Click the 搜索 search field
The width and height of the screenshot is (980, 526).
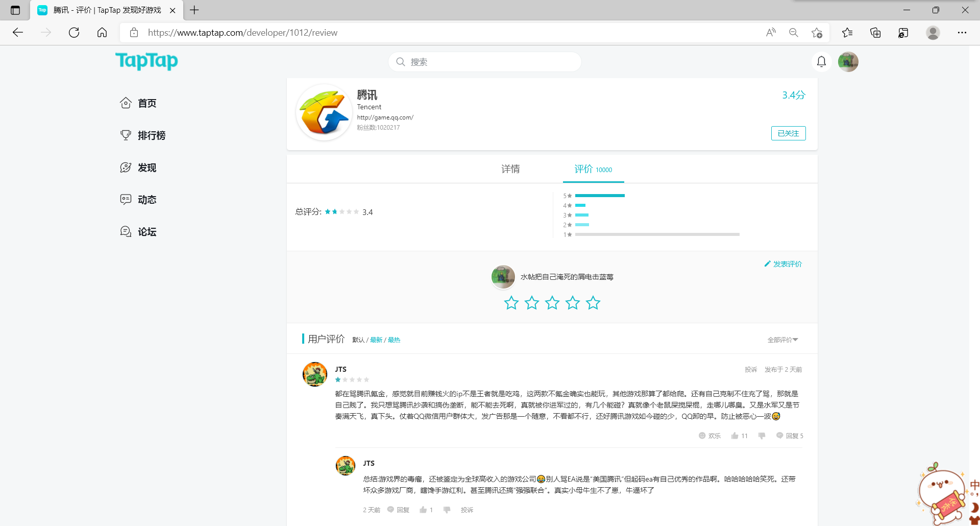[485, 62]
